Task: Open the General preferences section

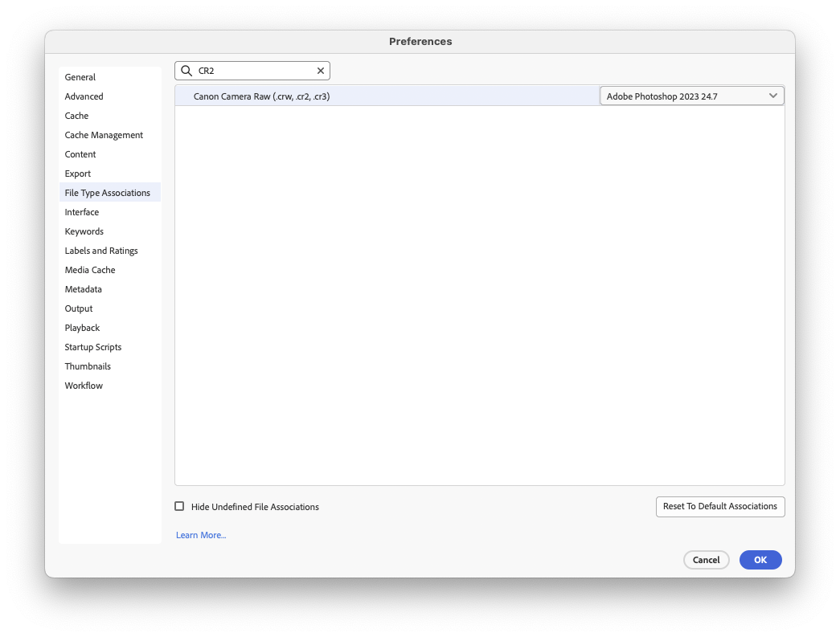Action: [80, 76]
